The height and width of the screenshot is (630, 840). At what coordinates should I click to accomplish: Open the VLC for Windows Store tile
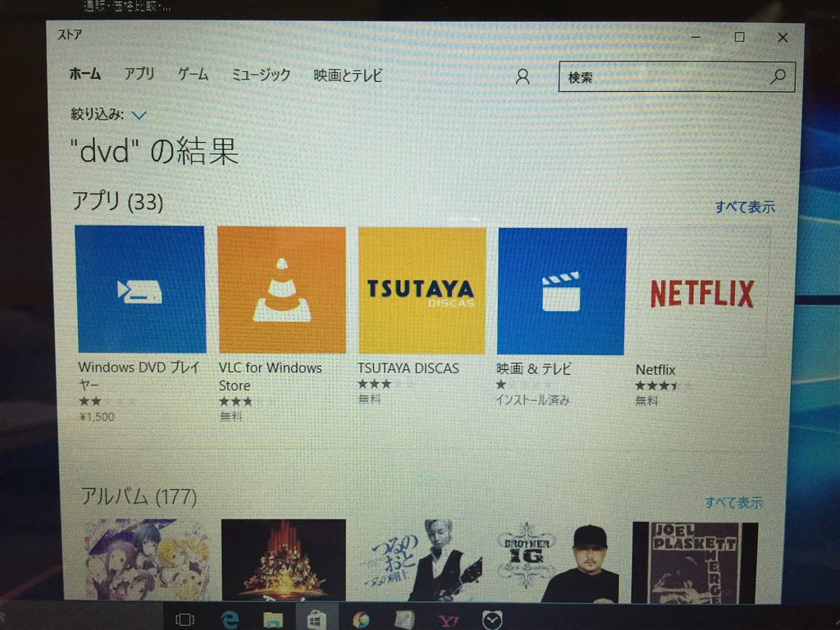(x=282, y=290)
